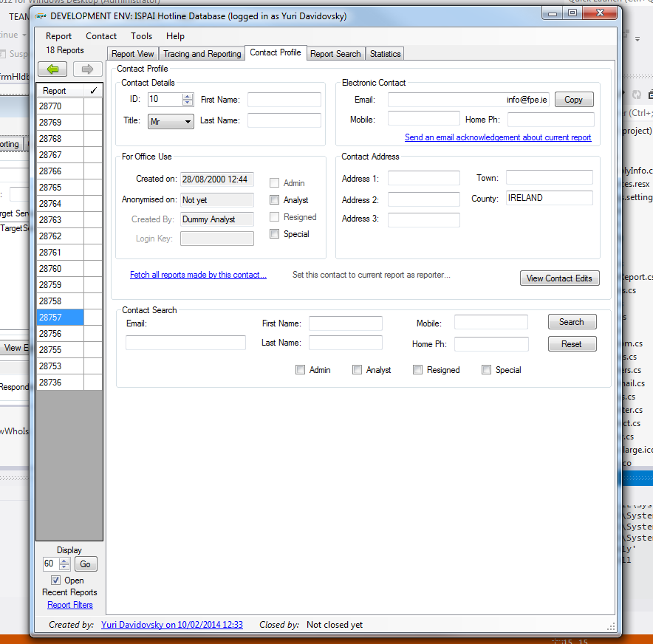Click the green back arrow button
This screenshot has width=653, height=644.
[x=52, y=69]
